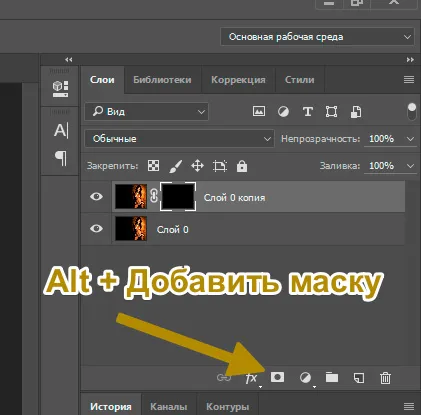Open the Заливка slider arrow
The width and height of the screenshot is (421, 415).
tap(410, 166)
